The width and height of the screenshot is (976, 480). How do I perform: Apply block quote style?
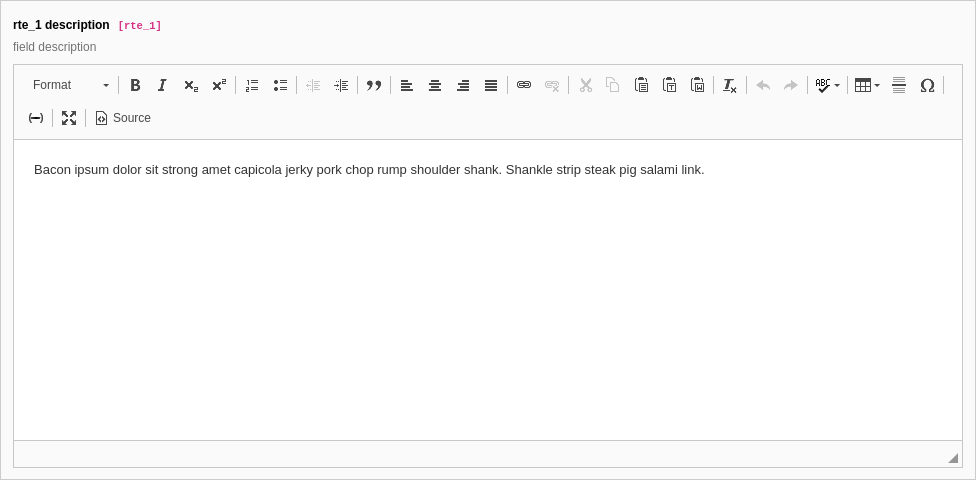point(374,85)
